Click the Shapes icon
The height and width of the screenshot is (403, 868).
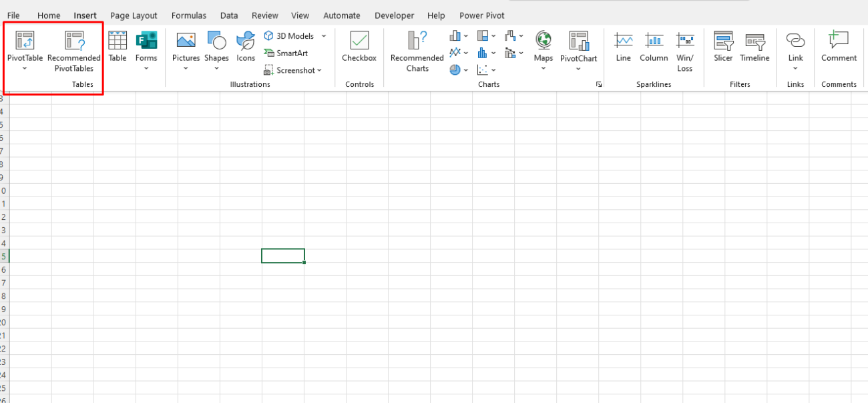(216, 41)
